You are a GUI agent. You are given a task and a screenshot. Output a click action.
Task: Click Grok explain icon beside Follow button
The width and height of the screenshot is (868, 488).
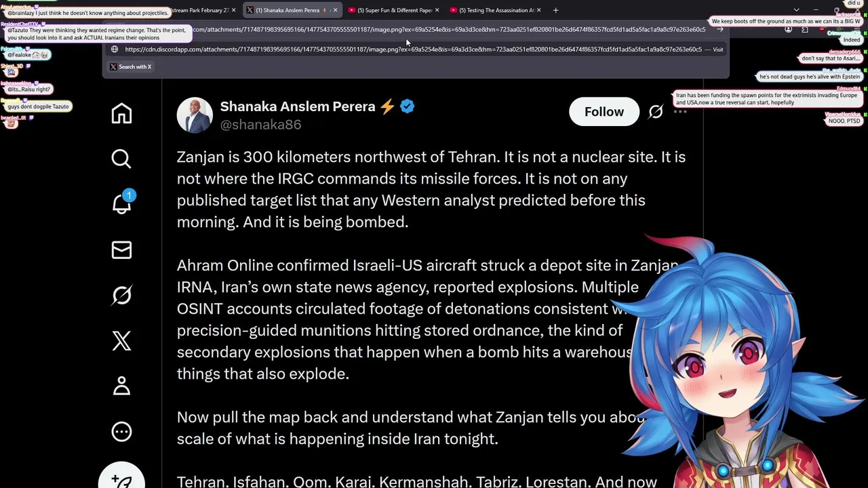tap(655, 112)
